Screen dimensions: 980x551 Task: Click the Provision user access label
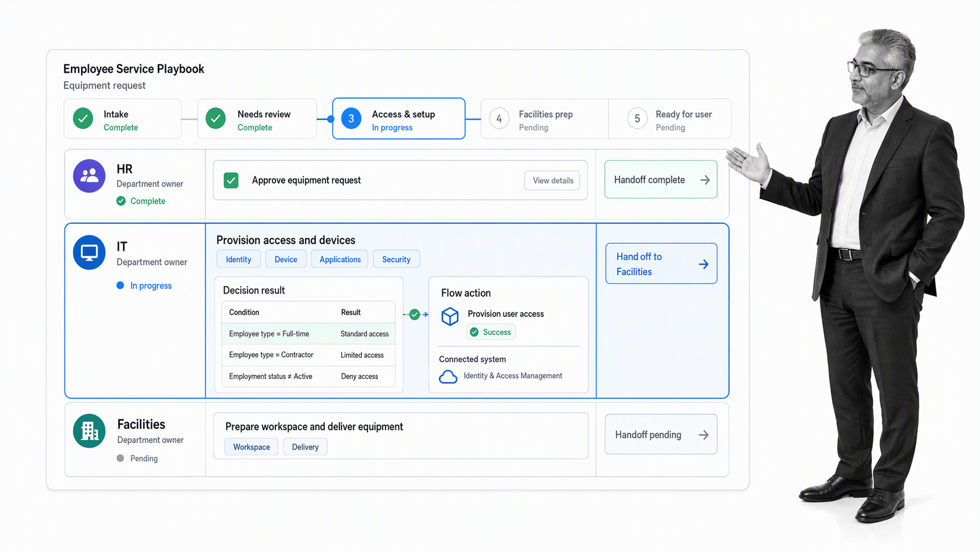coord(505,314)
